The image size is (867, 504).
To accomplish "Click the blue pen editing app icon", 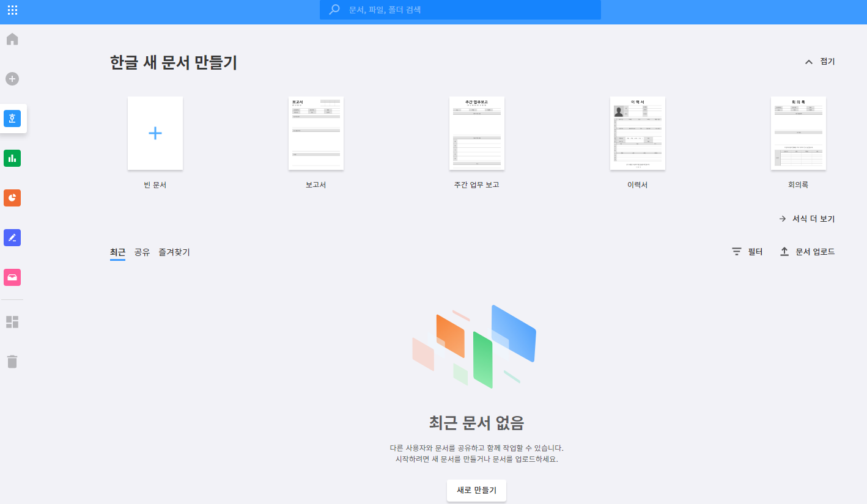I will pyautogui.click(x=12, y=238).
